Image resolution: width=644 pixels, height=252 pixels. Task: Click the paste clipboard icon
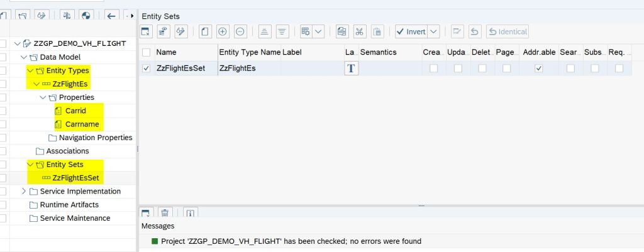point(377,31)
